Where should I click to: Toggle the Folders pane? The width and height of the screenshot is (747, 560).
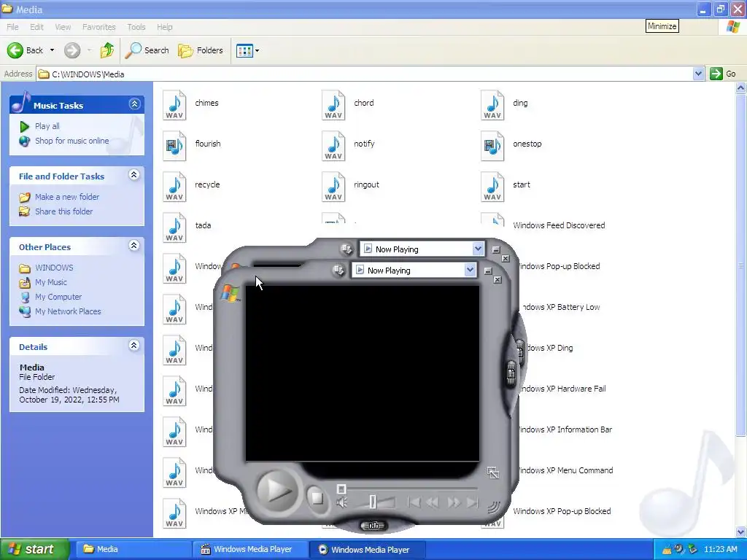coord(201,50)
